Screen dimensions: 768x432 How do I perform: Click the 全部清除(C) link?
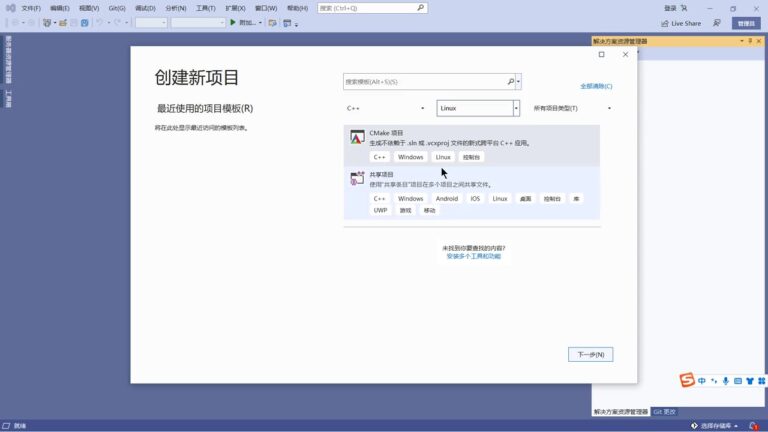click(x=596, y=86)
